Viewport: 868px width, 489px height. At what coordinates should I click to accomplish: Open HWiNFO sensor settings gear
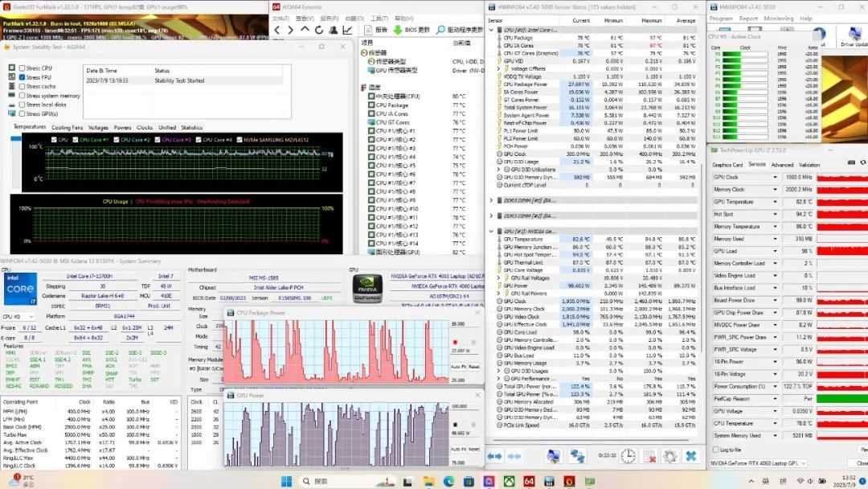click(669, 456)
